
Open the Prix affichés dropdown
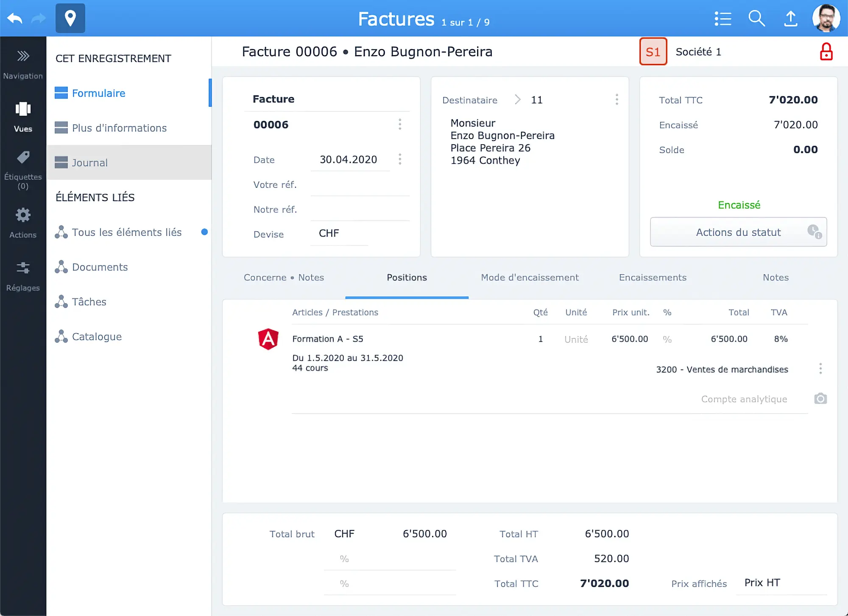[780, 583]
